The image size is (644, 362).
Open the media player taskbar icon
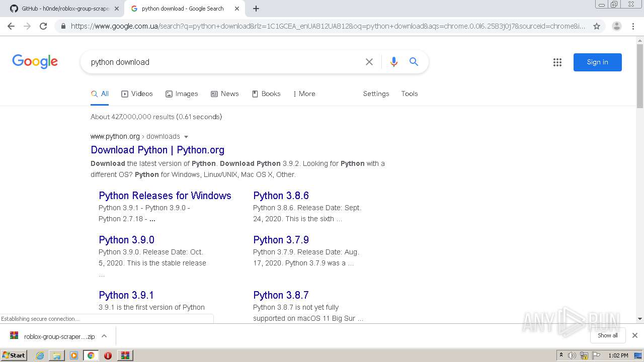pyautogui.click(x=74, y=355)
